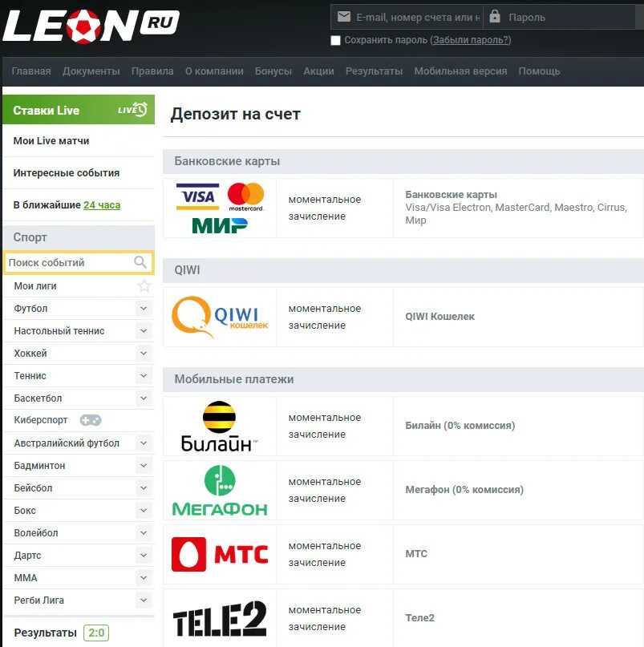Click the padlock icon by password field

coord(495,17)
